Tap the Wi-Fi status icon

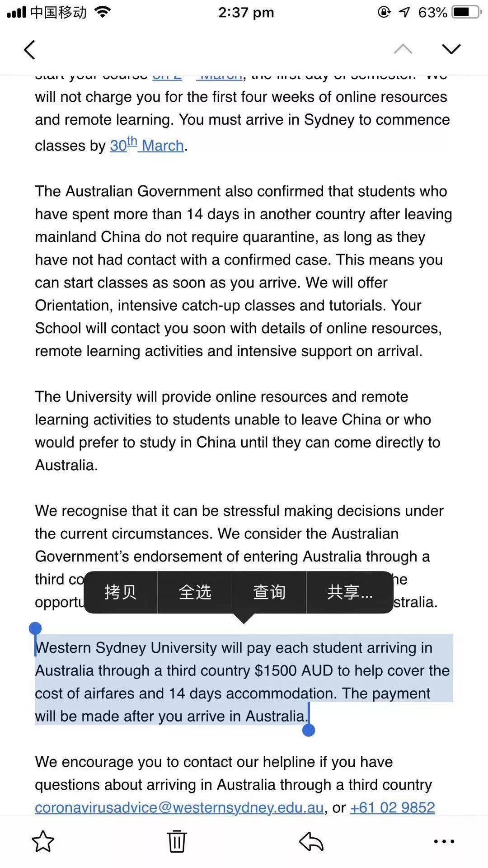click(x=103, y=12)
